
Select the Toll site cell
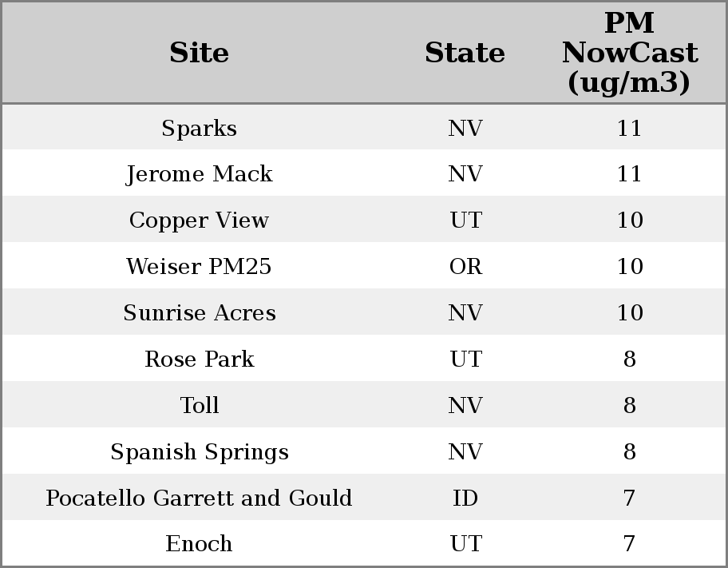[x=199, y=406]
